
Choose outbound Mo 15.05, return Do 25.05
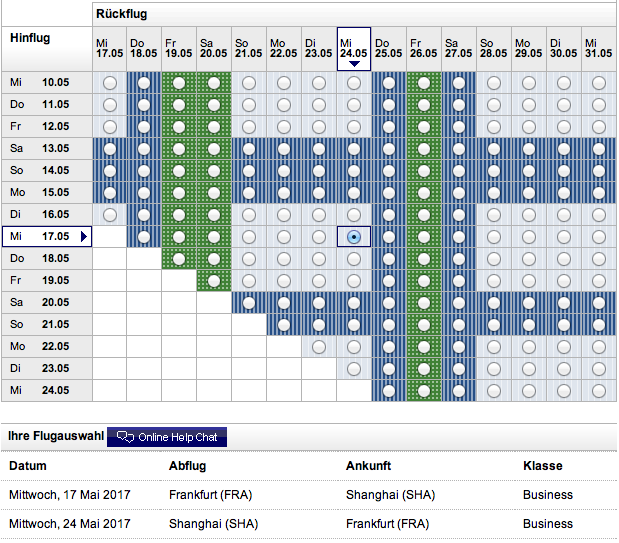(389, 192)
